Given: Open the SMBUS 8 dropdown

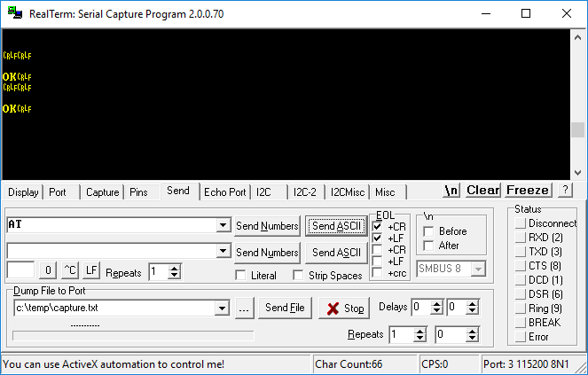Looking at the screenshot, I should [478, 269].
